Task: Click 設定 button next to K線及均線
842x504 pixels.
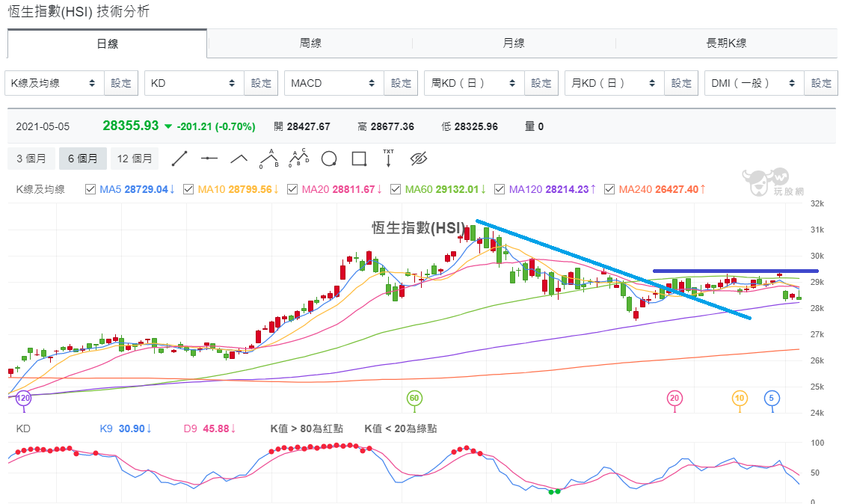Action: (x=121, y=83)
